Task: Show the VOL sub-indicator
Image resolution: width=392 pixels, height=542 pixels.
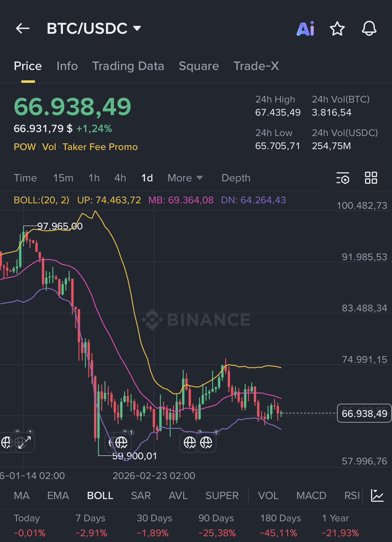Action: [x=268, y=496]
